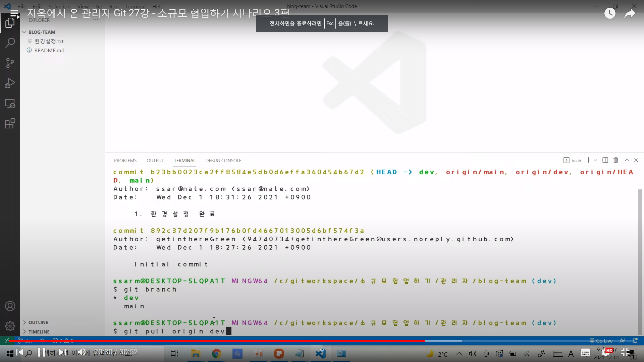Seek using the red video progress bar
The image size is (644, 362).
(216, 341)
